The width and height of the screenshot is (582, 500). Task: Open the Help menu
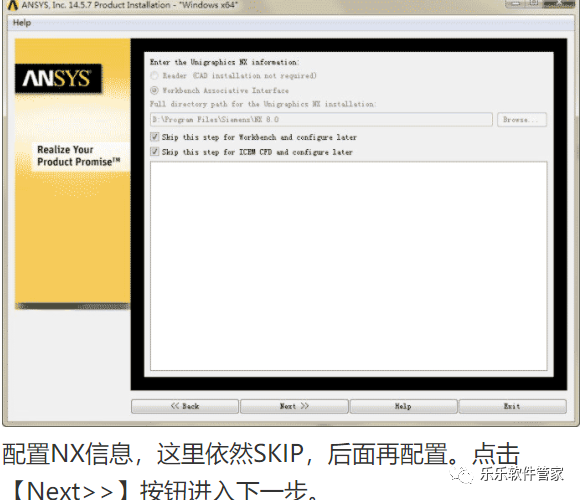(x=22, y=23)
